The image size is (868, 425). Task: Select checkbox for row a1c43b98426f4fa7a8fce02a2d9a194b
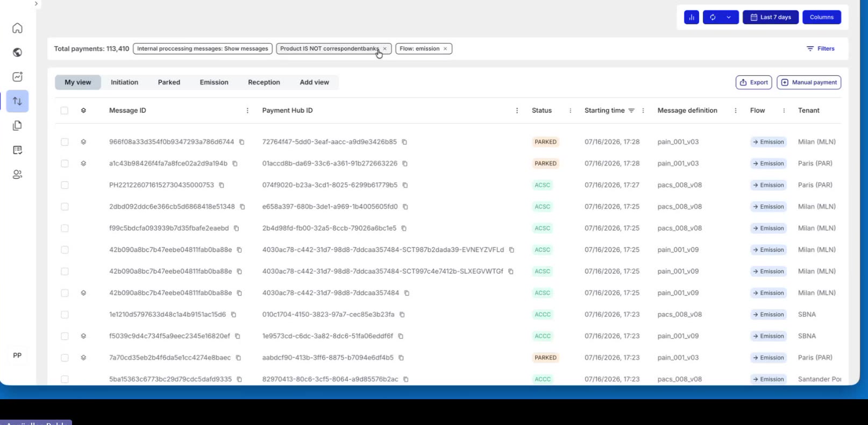(x=65, y=164)
